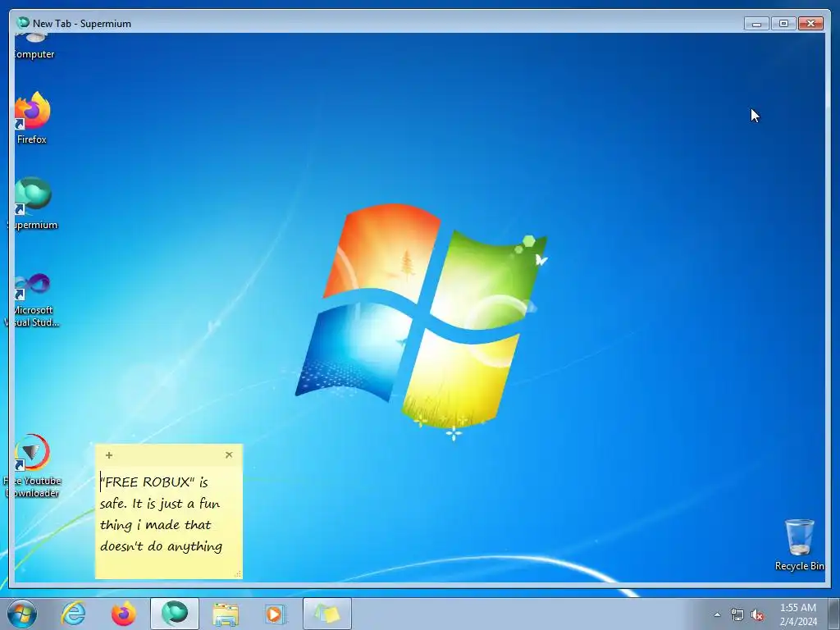Show hidden system tray icons
The height and width of the screenshot is (630, 840).
pyautogui.click(x=717, y=614)
